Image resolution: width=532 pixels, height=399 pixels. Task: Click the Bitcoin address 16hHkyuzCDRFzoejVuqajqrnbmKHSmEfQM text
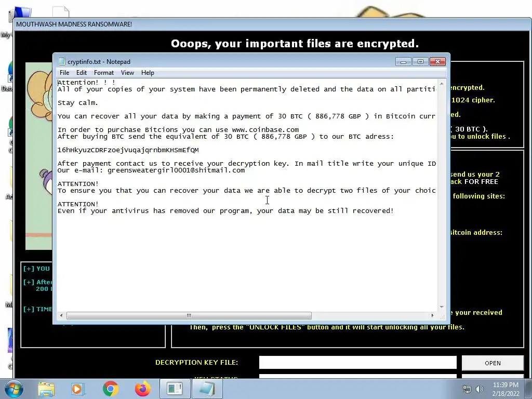click(x=128, y=150)
